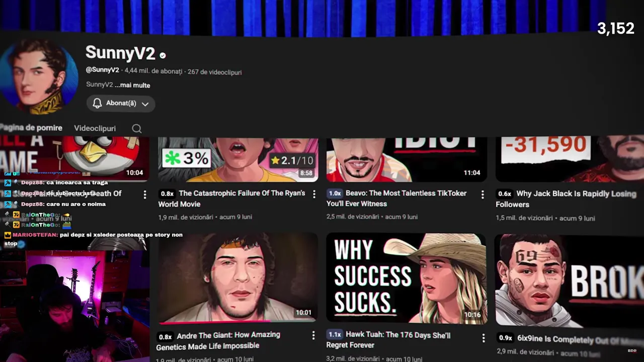Click the 10:16 duration on Hawk Tuah thumbnail
644x362 pixels.
tap(472, 315)
